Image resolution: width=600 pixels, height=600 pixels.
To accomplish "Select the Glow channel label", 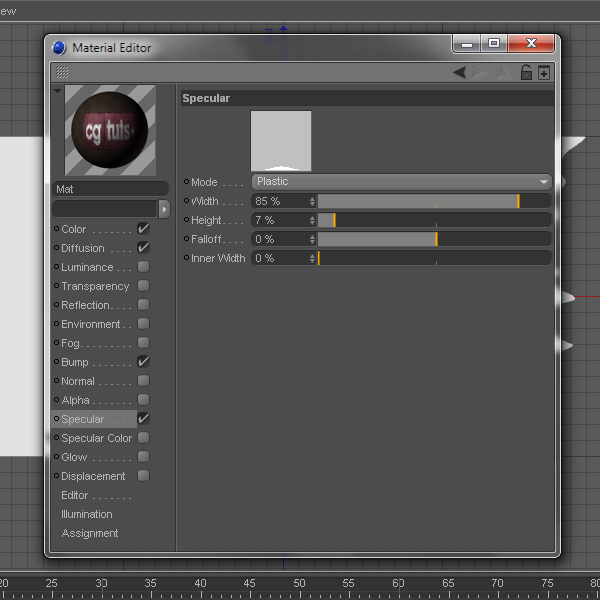I will [74, 457].
